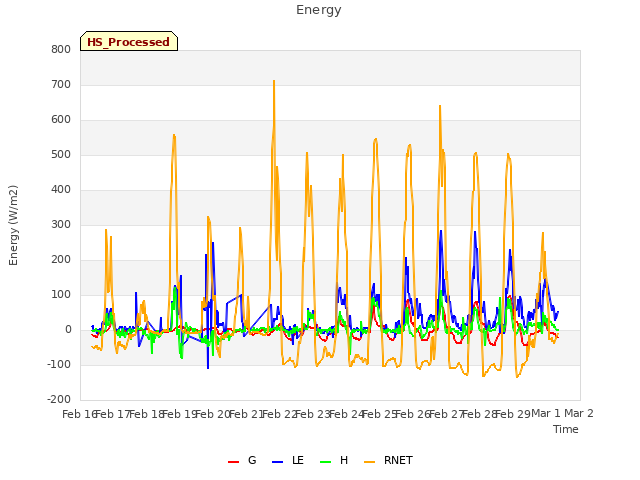The width and height of the screenshot is (640, 480).
Task: Click the 600 y-axis tick label
Action: (61, 120)
